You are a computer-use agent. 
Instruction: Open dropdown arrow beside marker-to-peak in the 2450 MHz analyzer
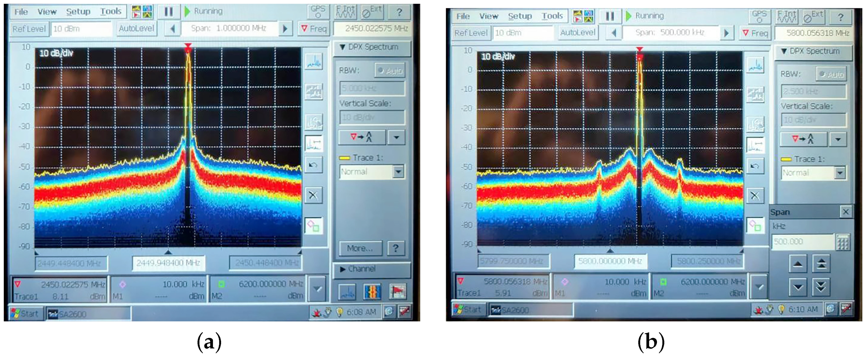[396, 137]
